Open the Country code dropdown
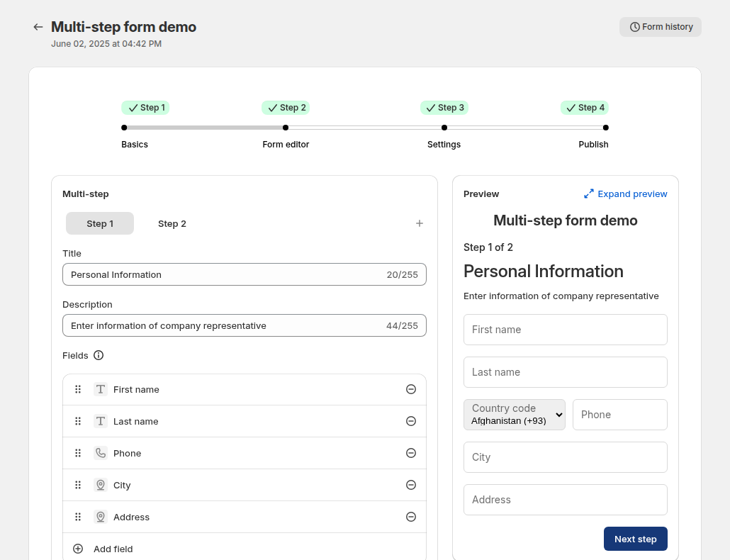The image size is (730, 560). tap(515, 415)
